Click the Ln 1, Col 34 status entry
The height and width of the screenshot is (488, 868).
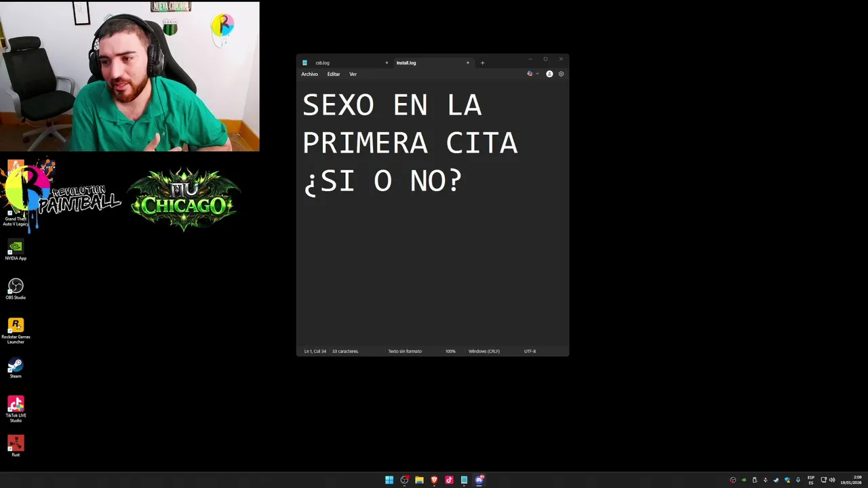click(x=315, y=351)
